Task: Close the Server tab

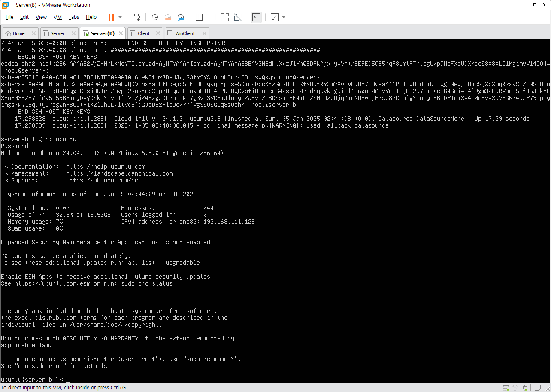Action: (73, 33)
